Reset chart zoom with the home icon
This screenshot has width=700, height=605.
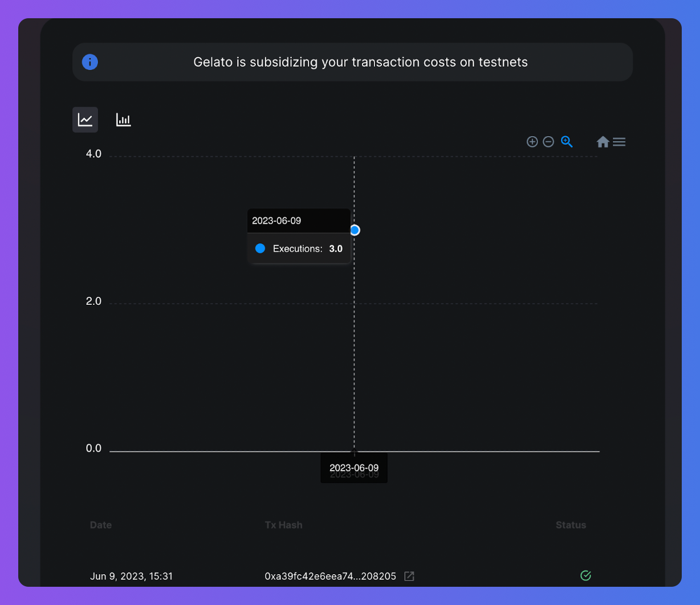coord(603,142)
